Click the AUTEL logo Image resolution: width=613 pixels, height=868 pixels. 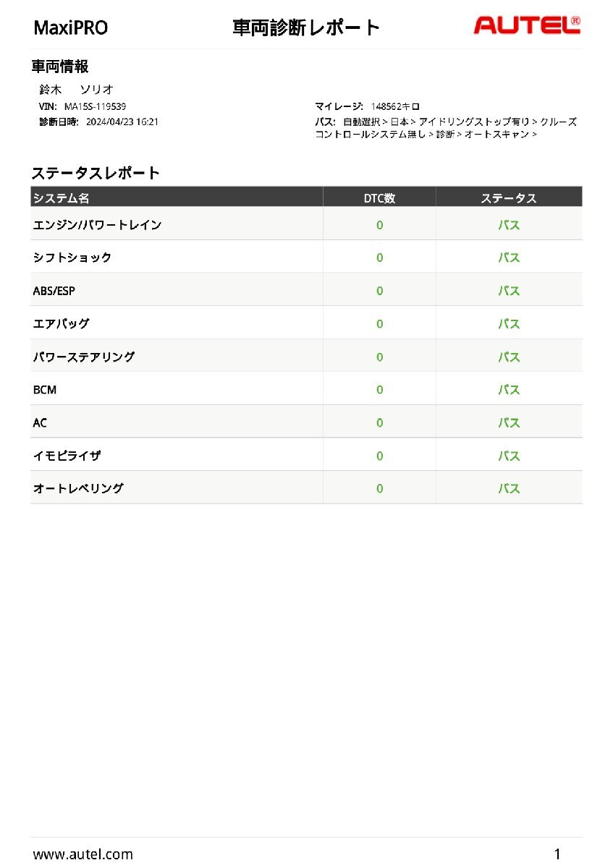tap(527, 25)
